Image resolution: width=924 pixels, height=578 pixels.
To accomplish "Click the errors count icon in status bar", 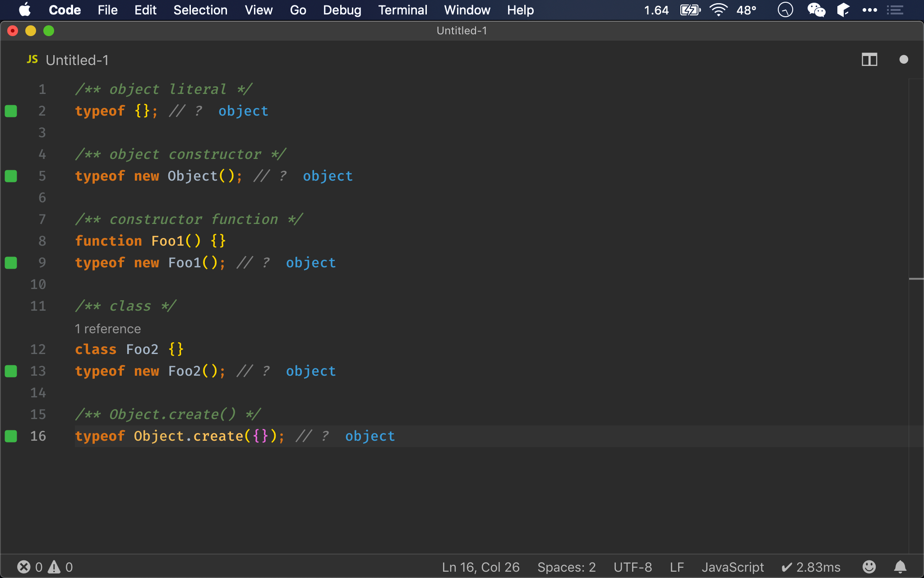I will (23, 567).
